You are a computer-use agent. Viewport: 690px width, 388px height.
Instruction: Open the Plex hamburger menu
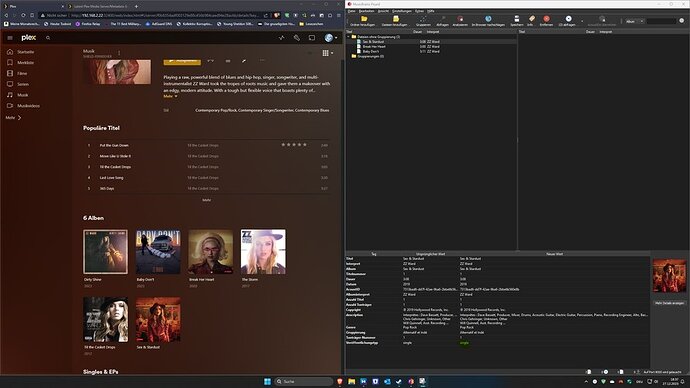tap(10, 38)
